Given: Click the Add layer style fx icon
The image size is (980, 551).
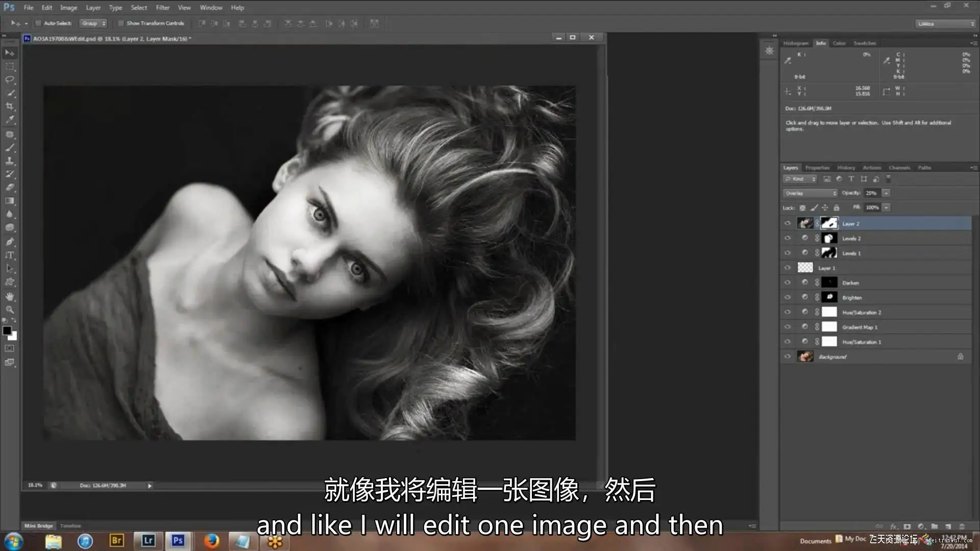Looking at the screenshot, I should [893, 526].
